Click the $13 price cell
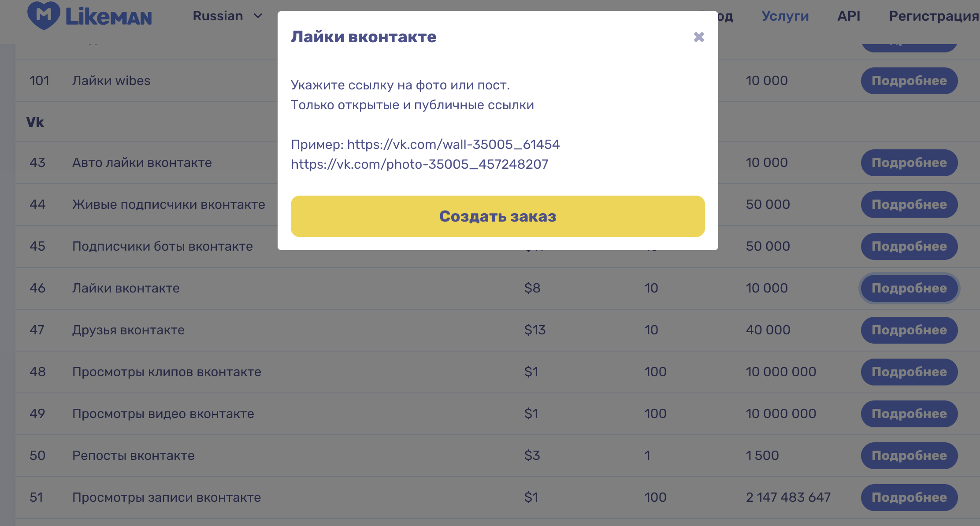This screenshot has width=980, height=526. click(x=535, y=330)
